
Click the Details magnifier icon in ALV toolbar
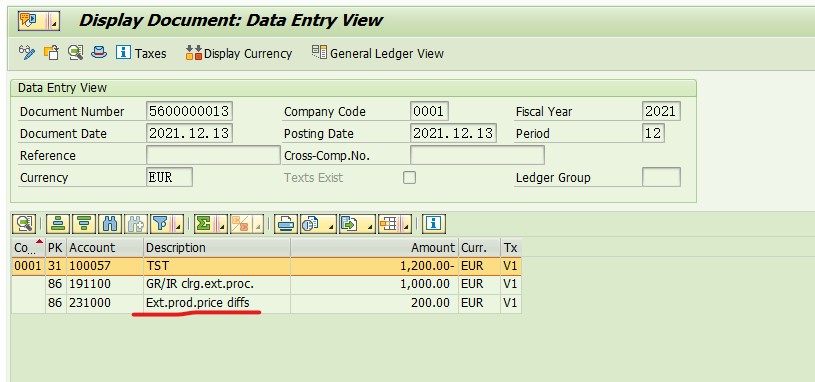23,224
